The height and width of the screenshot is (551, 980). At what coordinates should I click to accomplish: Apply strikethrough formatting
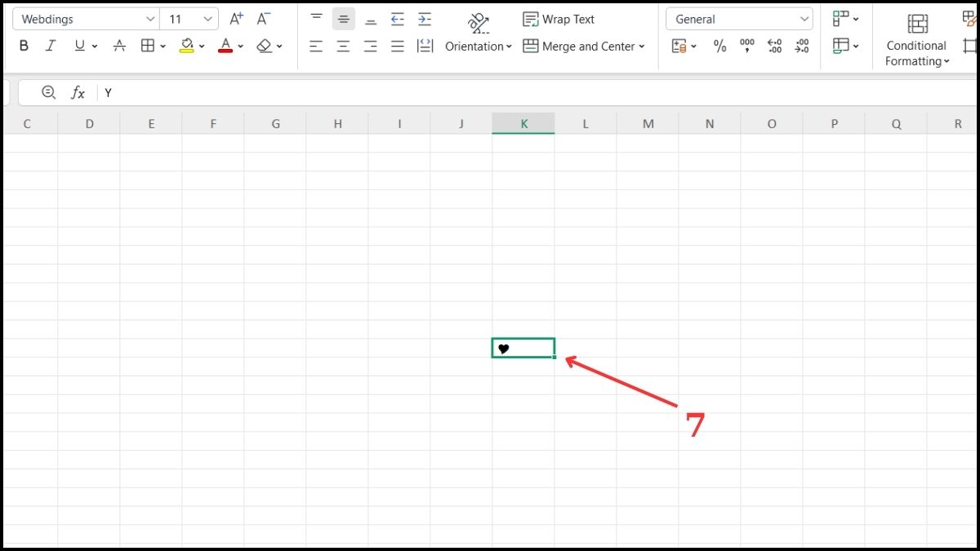[x=119, y=46]
